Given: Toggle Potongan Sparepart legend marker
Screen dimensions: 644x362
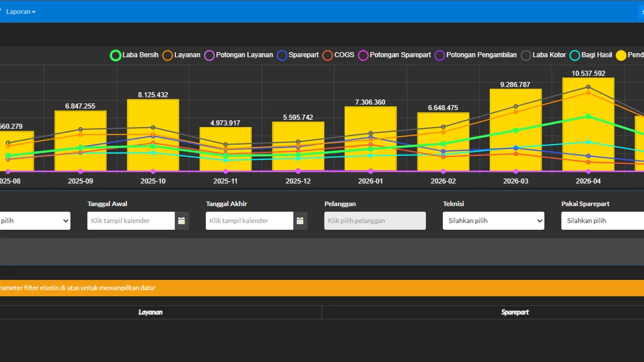Looking at the screenshot, I should pyautogui.click(x=363, y=55).
